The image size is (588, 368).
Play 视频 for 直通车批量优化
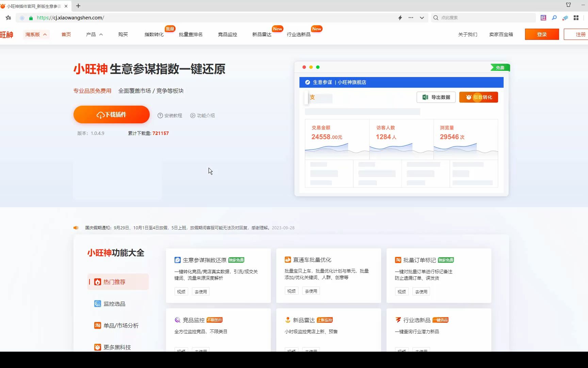[x=292, y=291]
